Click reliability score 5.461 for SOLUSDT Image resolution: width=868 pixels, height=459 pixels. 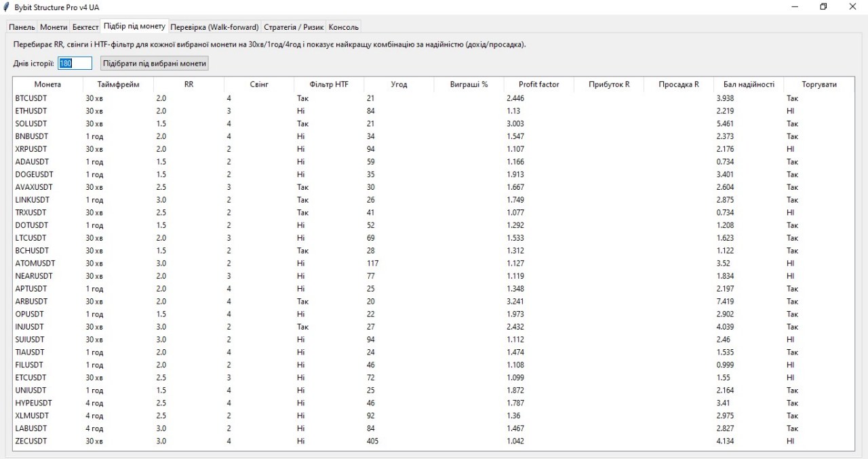coord(725,124)
